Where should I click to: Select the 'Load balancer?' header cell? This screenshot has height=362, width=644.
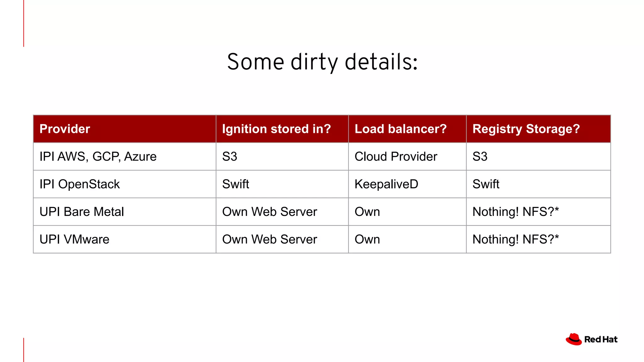pyautogui.click(x=400, y=129)
